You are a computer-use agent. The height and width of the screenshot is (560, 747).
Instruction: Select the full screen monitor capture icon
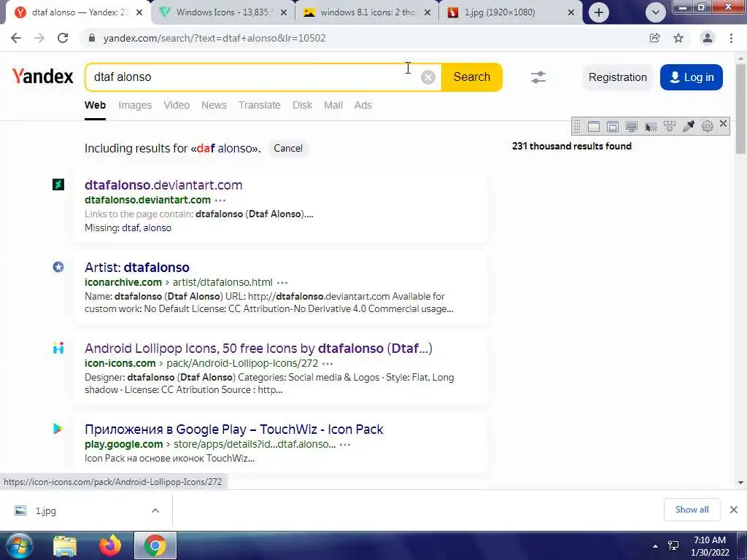(x=632, y=126)
